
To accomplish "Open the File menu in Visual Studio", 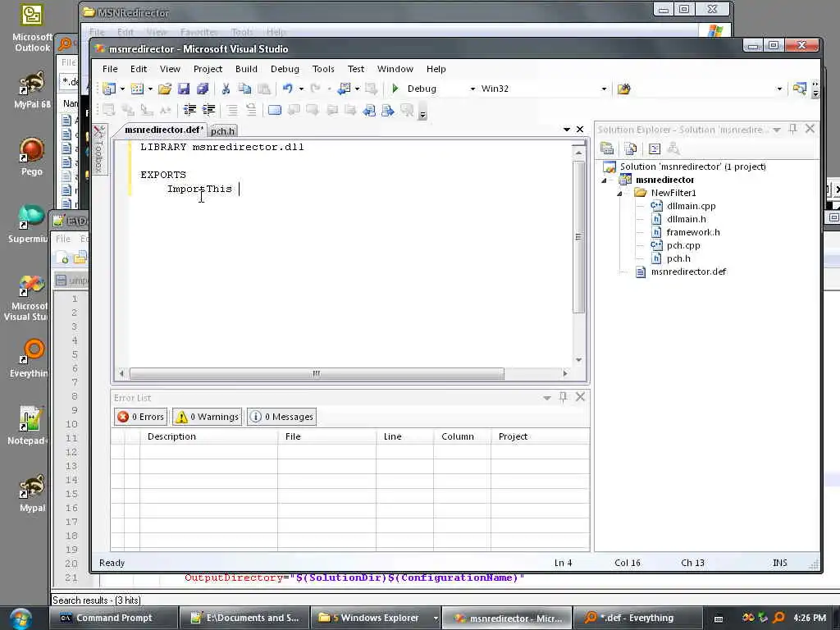I will (x=110, y=69).
